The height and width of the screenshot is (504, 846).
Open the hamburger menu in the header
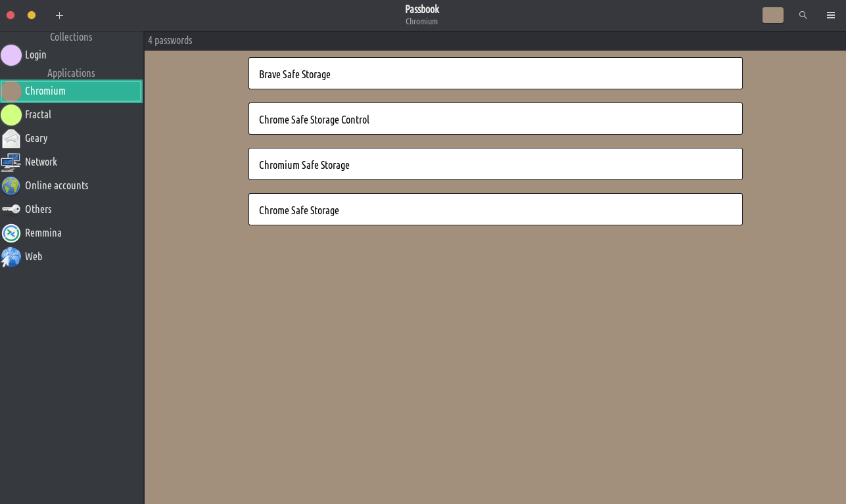(830, 15)
